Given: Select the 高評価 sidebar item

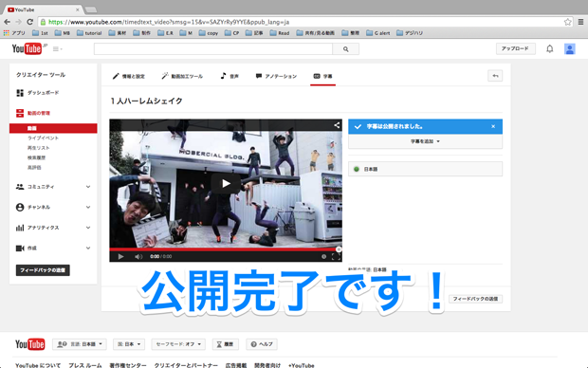Looking at the screenshot, I should click(34, 167).
